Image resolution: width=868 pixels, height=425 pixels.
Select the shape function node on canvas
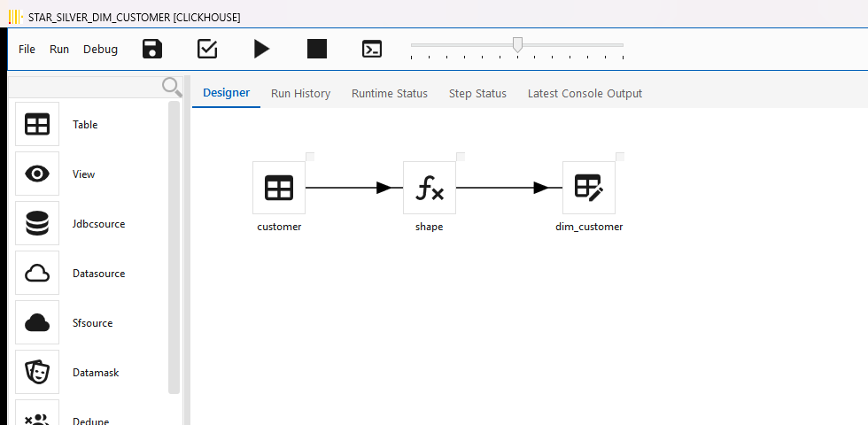pos(430,188)
